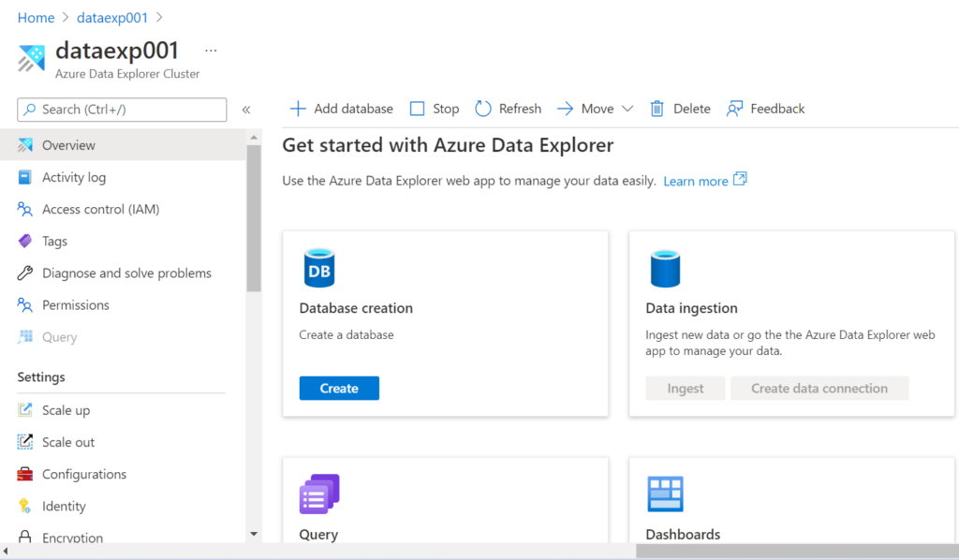Open Activity log in the sidebar
The width and height of the screenshot is (959, 560).
(73, 178)
